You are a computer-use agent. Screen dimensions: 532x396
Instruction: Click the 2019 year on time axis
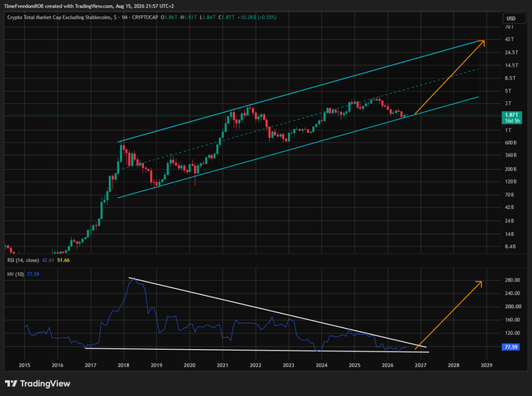tap(156, 365)
